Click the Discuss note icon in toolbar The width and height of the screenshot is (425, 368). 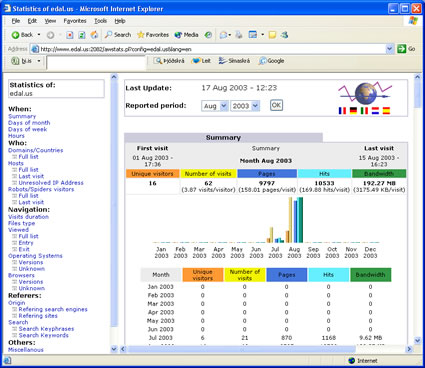pyautogui.click(x=272, y=35)
